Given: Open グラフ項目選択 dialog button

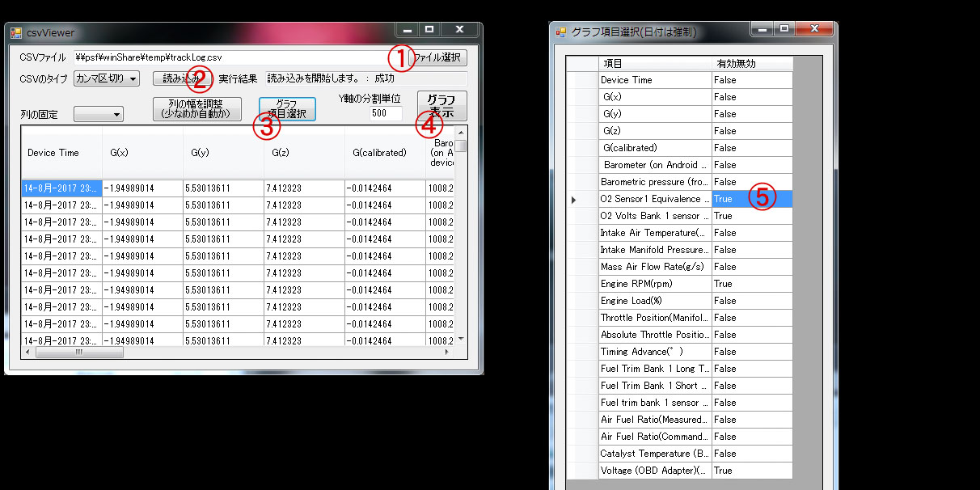Looking at the screenshot, I should pyautogui.click(x=287, y=109).
